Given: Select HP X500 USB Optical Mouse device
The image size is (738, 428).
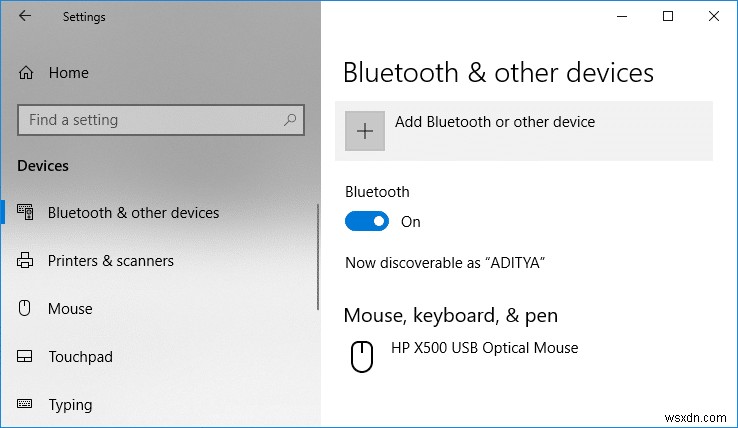Looking at the screenshot, I should point(486,348).
